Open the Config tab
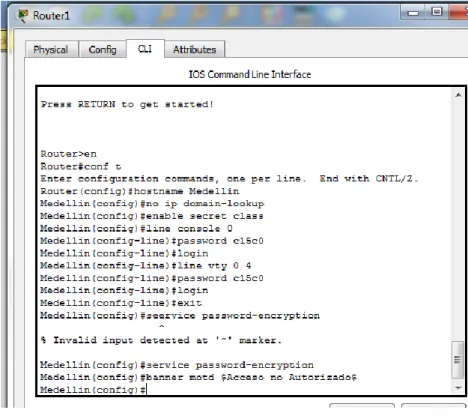Image resolution: width=468 pixels, height=419 pixels. (102, 50)
